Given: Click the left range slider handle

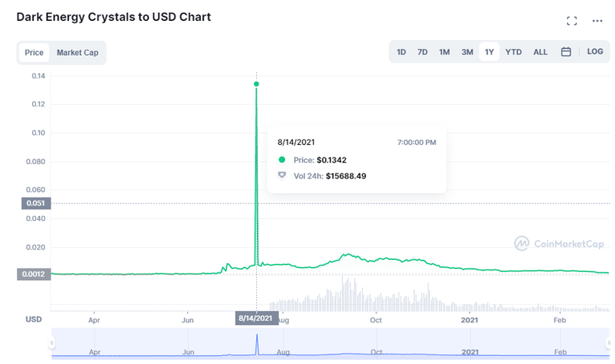Looking at the screenshot, I should coord(53,342).
